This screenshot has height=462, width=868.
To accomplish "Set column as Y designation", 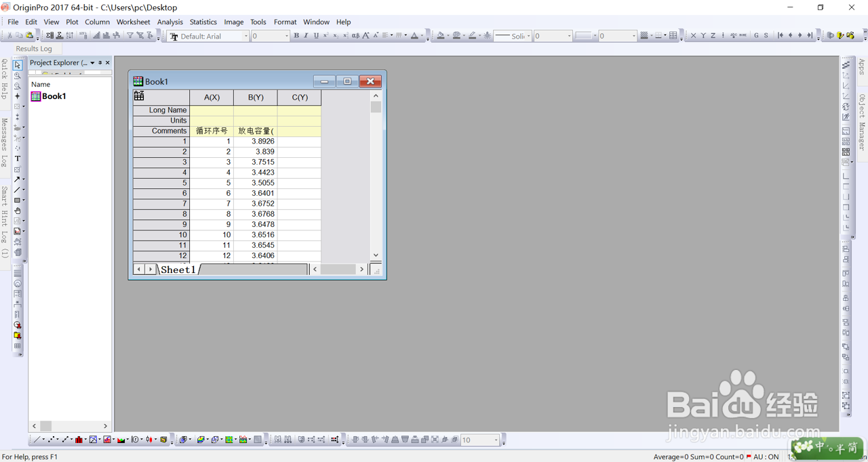I will point(703,36).
